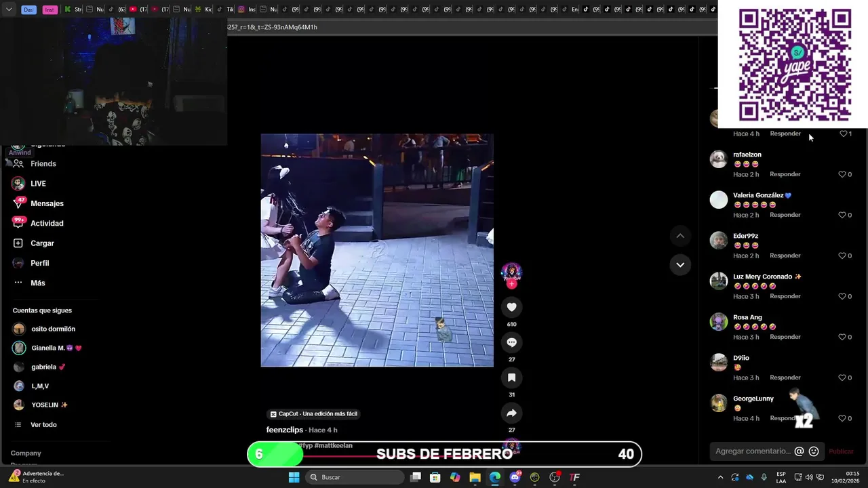Open feenzclips profile name under video
This screenshot has width=868, height=488.
click(x=285, y=430)
